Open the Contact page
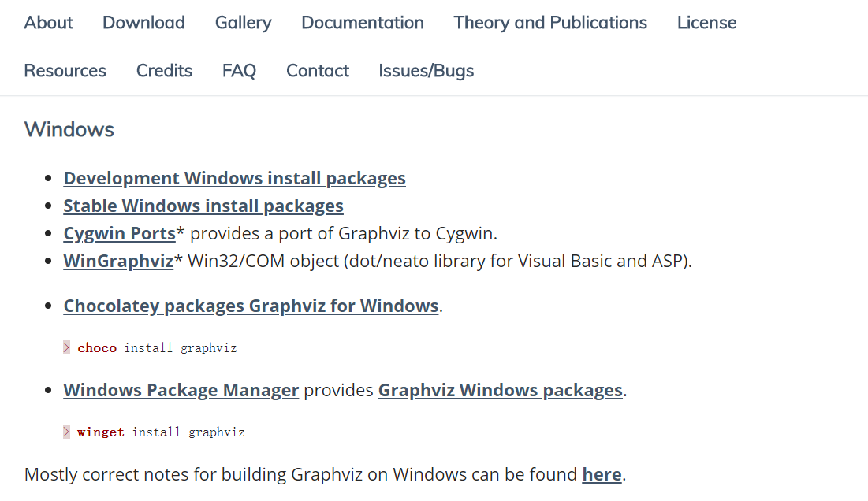The width and height of the screenshot is (868, 501). 317,71
